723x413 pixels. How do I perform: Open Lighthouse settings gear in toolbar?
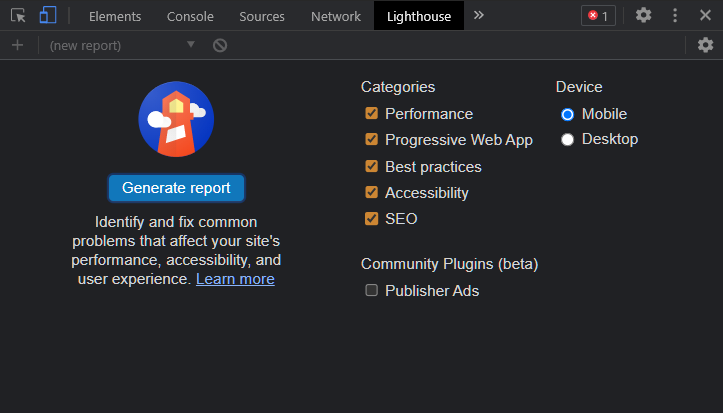click(x=705, y=45)
